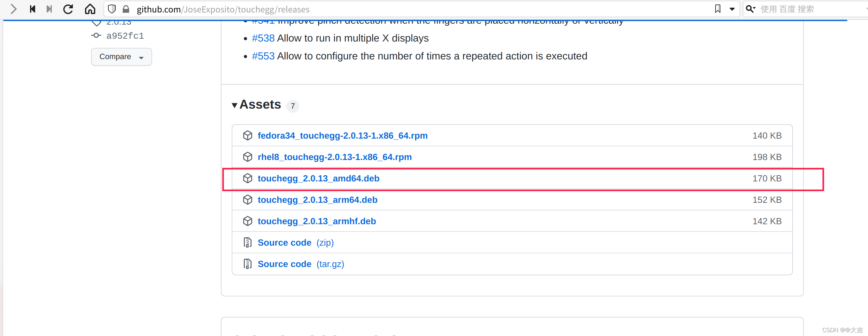The height and width of the screenshot is (336, 868).
Task: Click text about repeated action configuration
Action: pyautogui.click(x=432, y=56)
